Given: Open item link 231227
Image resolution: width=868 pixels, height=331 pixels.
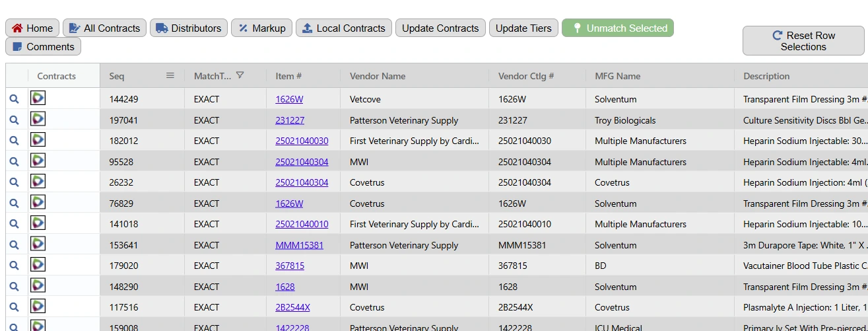Looking at the screenshot, I should click(x=290, y=120).
